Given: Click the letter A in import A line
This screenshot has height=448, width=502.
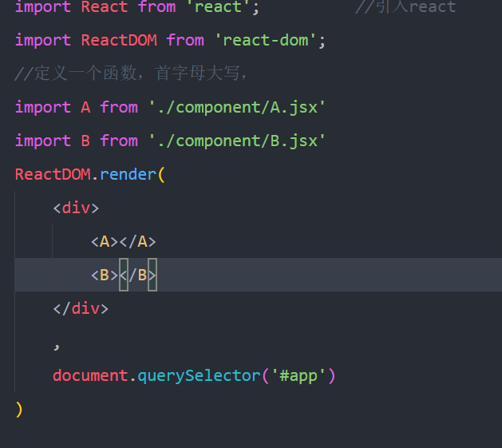Looking at the screenshot, I should click(x=85, y=107).
